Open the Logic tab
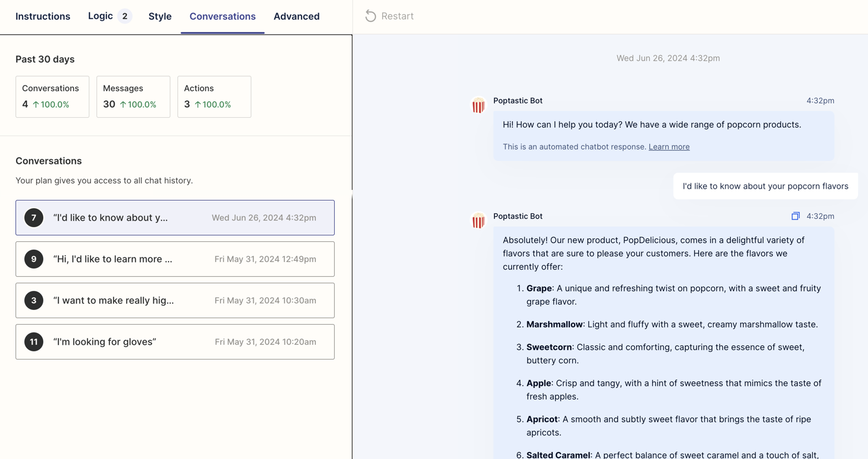Viewport: 868px width, 459px height. (101, 16)
